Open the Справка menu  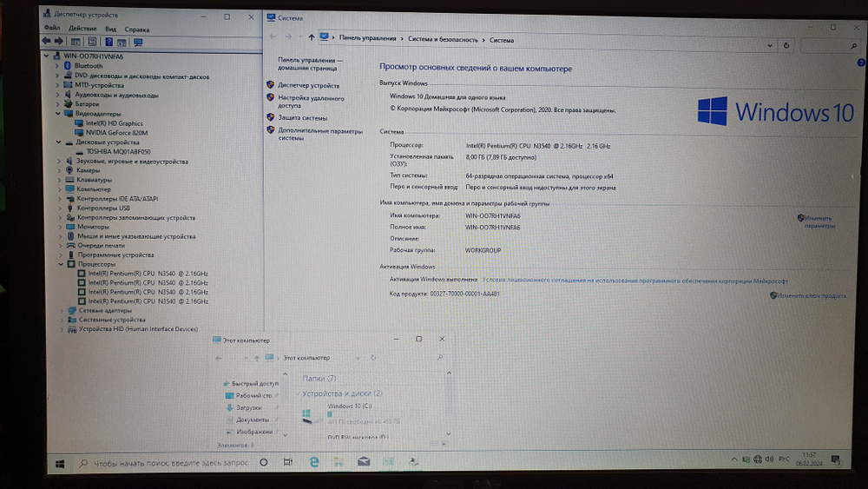pyautogui.click(x=137, y=30)
